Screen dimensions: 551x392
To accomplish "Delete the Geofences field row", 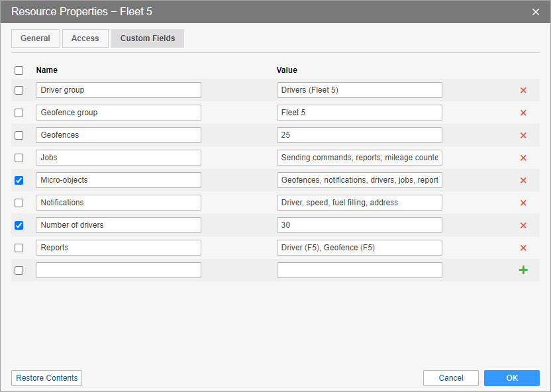I will 523,135.
